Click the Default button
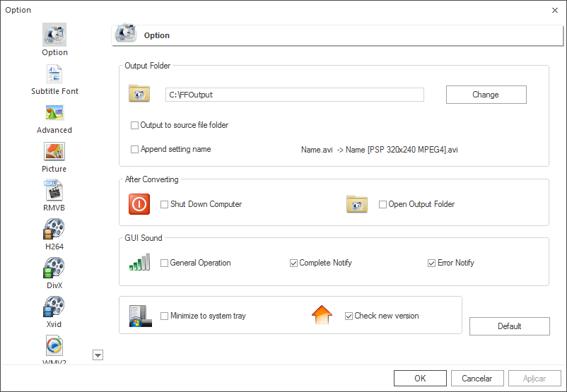 pos(510,326)
